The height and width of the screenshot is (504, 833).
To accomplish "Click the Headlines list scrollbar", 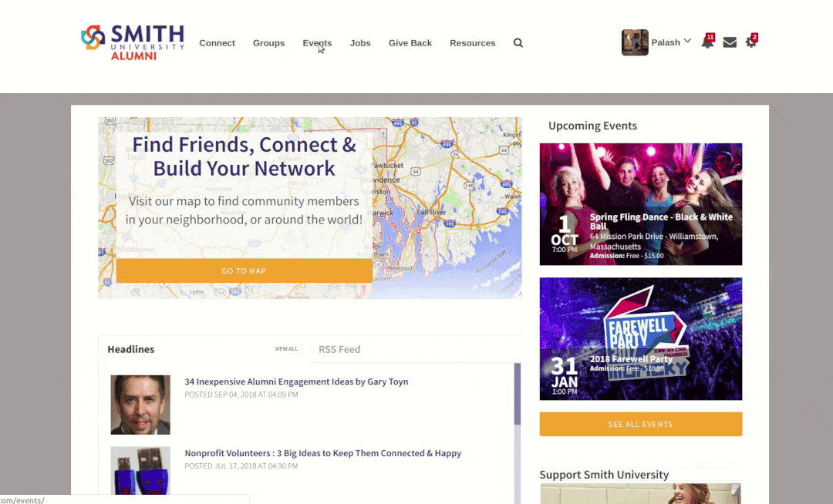I will (518, 394).
